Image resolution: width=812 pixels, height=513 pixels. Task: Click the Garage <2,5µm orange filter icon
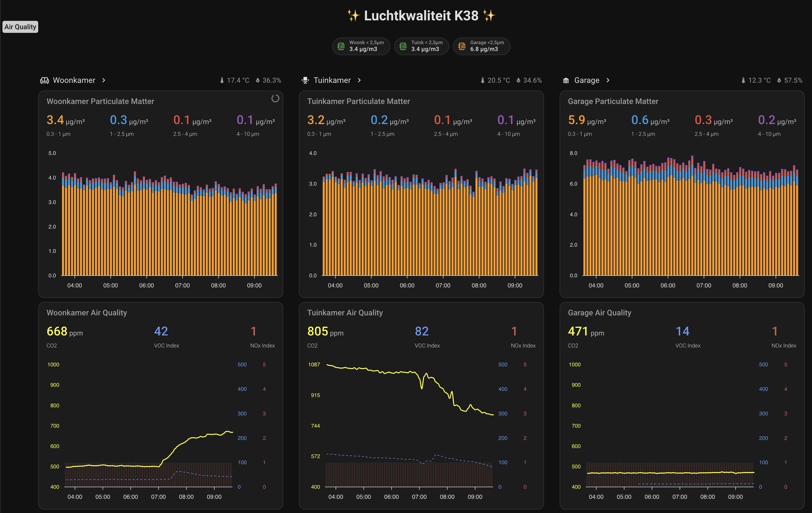pos(462,46)
